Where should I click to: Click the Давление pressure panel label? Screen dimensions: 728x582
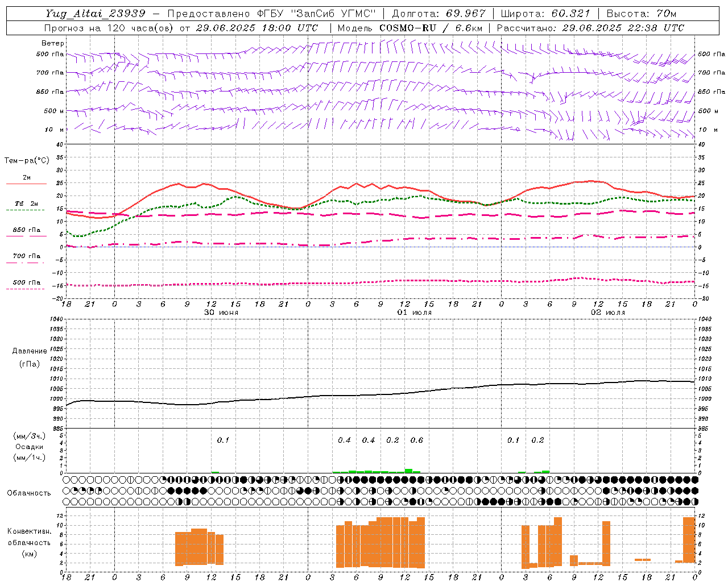(x=30, y=351)
